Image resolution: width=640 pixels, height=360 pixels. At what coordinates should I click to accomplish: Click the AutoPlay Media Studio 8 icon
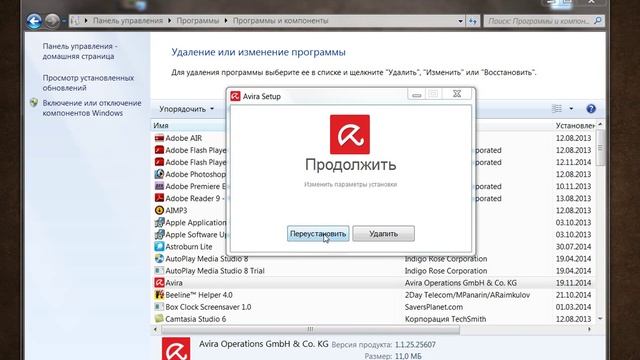pyautogui.click(x=159, y=258)
